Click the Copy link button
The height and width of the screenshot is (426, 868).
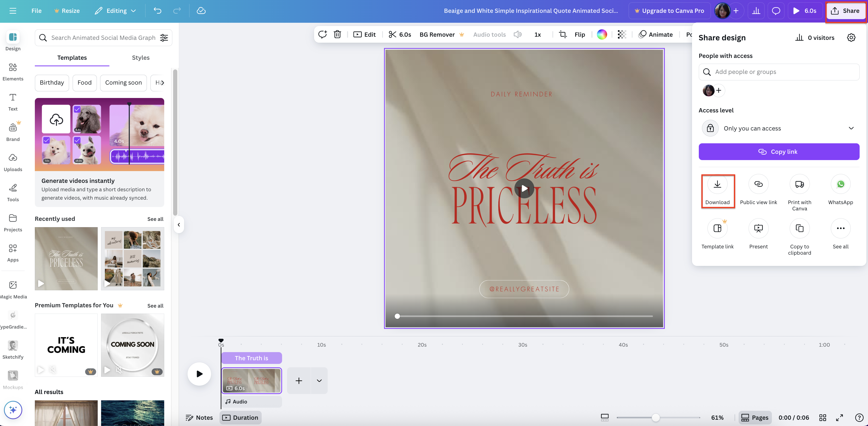pyautogui.click(x=779, y=152)
